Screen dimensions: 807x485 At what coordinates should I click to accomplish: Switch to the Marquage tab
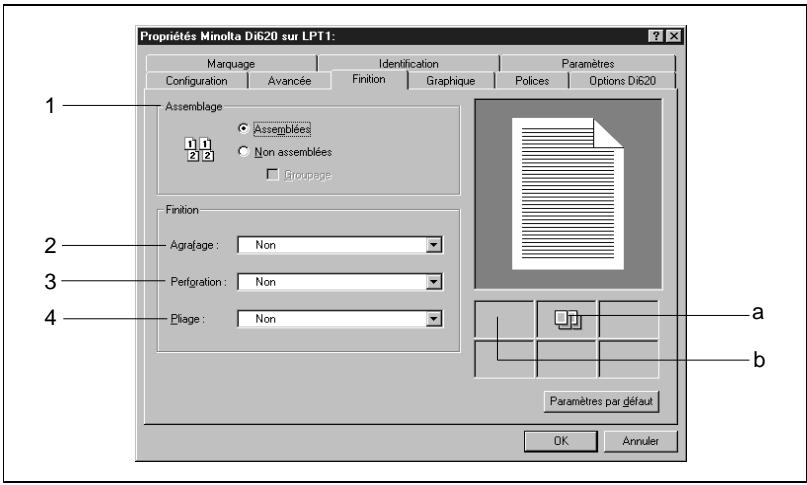[x=231, y=63]
